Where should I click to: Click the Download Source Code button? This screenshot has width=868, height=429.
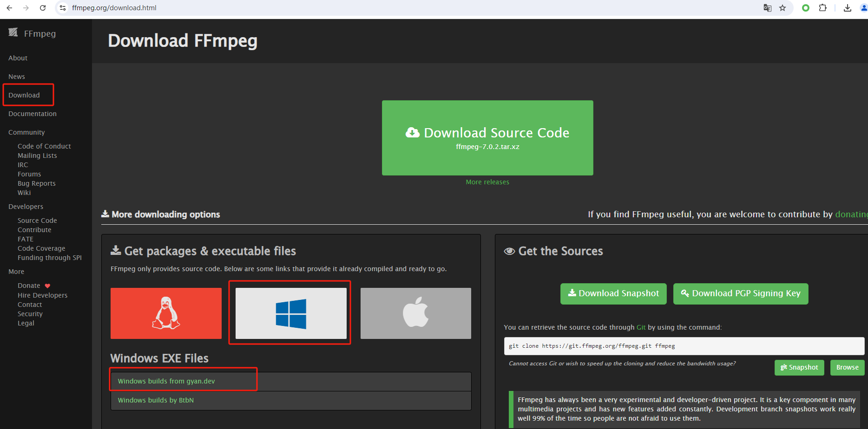point(487,138)
